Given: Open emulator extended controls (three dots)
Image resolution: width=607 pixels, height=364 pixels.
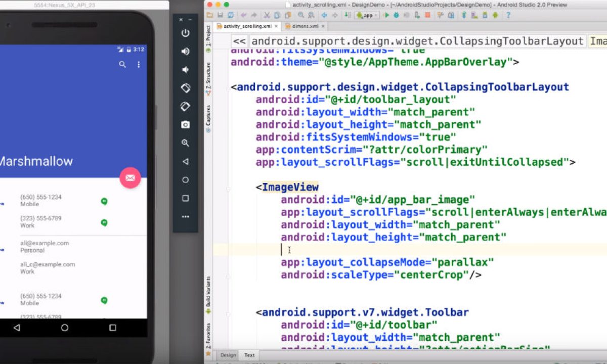Looking at the screenshot, I should click(x=185, y=216).
